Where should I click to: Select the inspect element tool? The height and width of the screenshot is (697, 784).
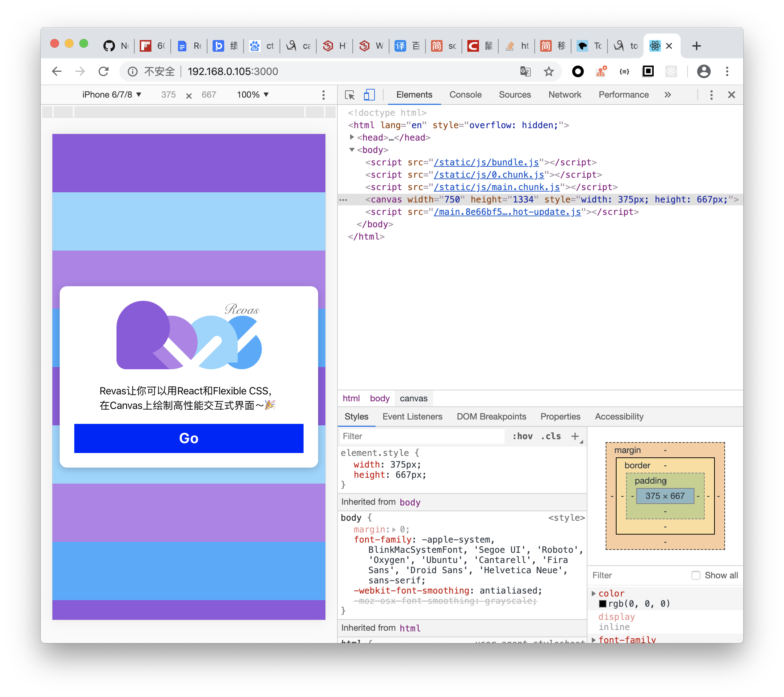pyautogui.click(x=349, y=94)
